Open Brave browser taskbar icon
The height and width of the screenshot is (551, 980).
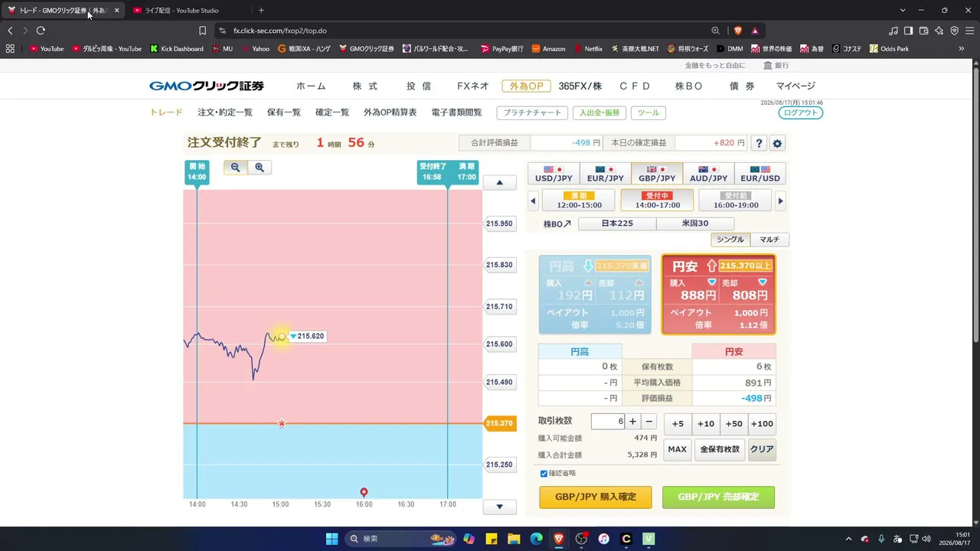click(558, 539)
